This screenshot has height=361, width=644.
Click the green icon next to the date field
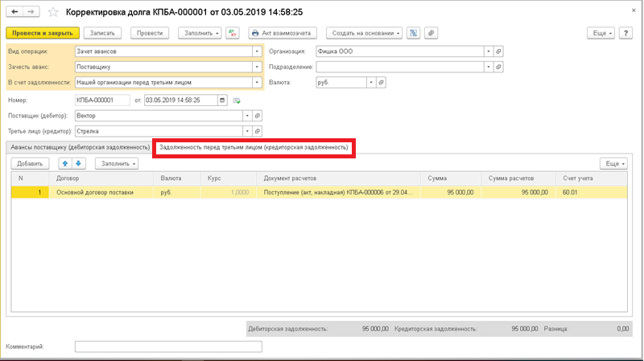click(237, 101)
